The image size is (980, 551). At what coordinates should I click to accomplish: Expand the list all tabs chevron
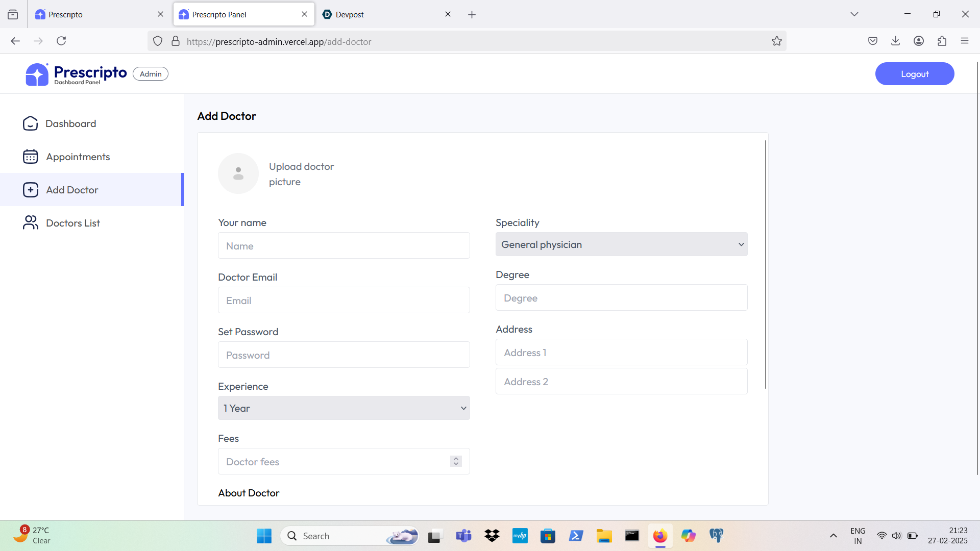tap(854, 14)
